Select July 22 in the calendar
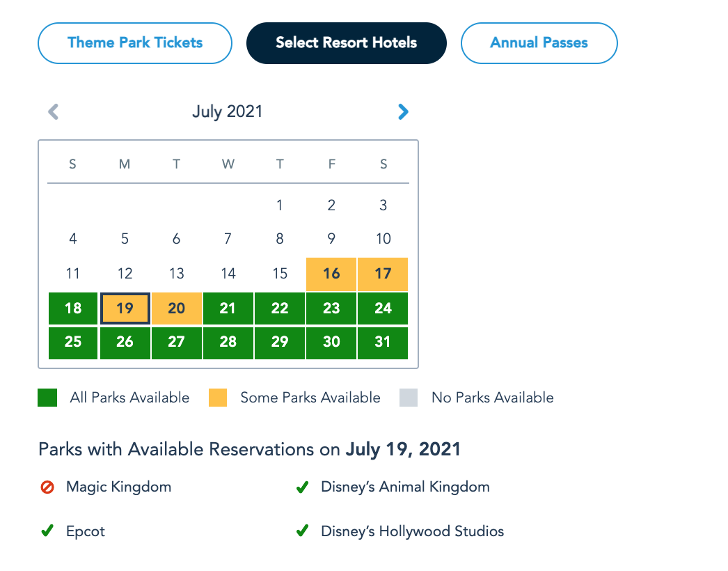Screen dimensions: 728x571 pos(280,308)
